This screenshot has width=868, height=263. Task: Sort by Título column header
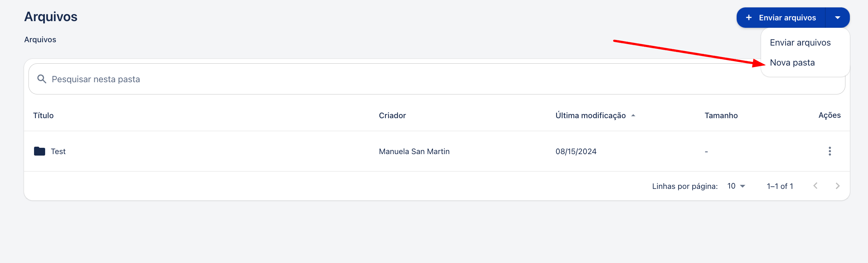(x=43, y=116)
